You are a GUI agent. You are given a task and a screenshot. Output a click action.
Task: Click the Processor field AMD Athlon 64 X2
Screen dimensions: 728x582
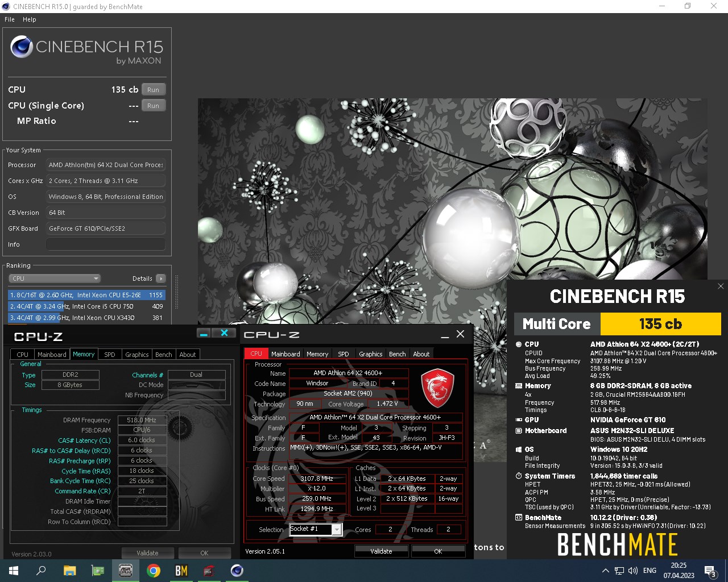[106, 165]
